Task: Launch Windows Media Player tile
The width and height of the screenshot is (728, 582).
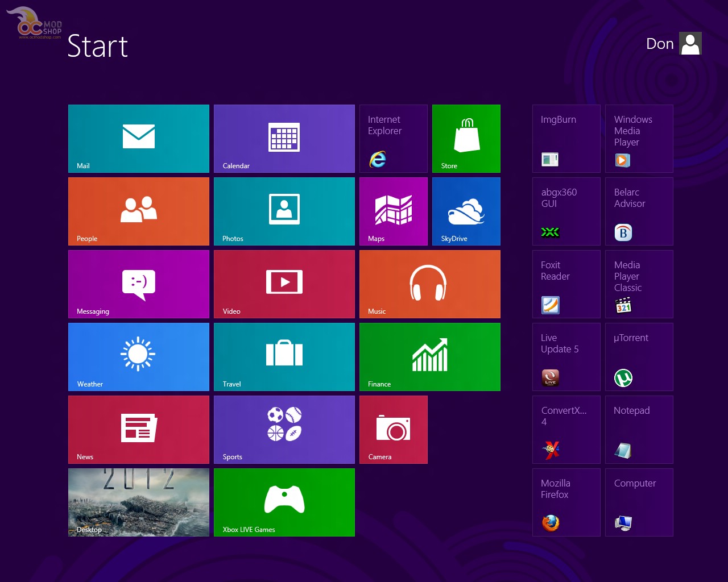Action: tap(639, 139)
